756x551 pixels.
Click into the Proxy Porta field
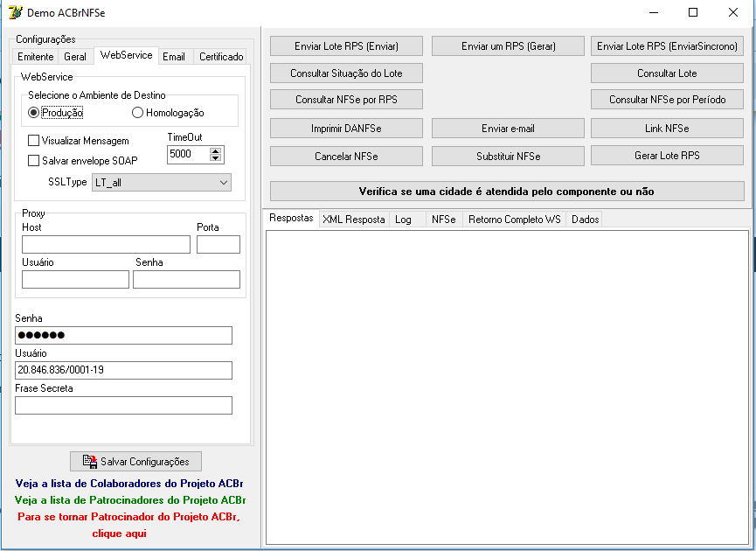coord(218,244)
